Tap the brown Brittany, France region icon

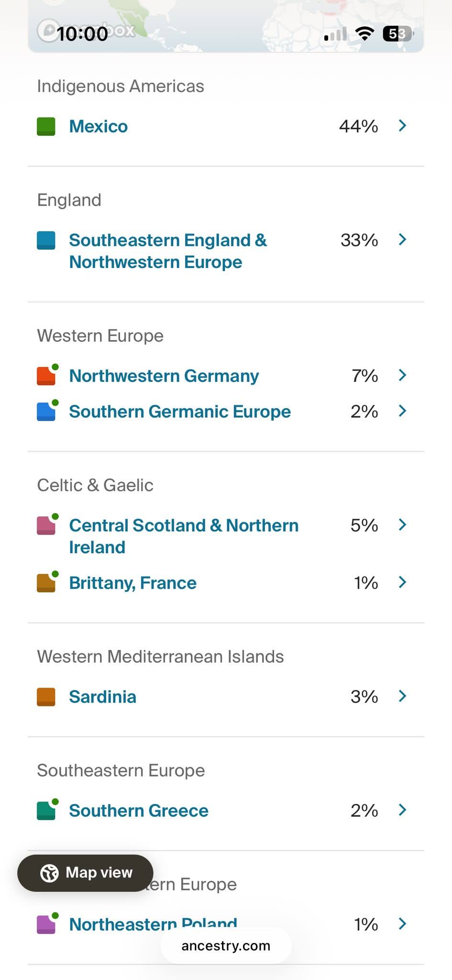[47, 582]
